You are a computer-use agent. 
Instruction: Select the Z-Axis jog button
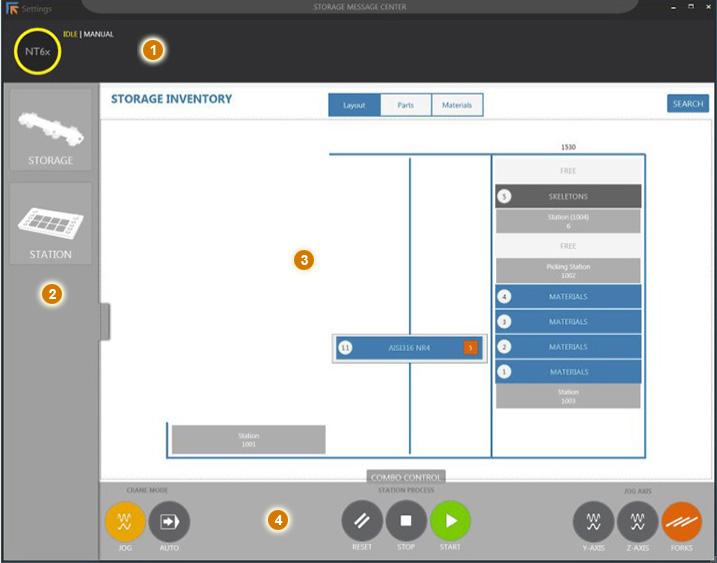click(637, 521)
